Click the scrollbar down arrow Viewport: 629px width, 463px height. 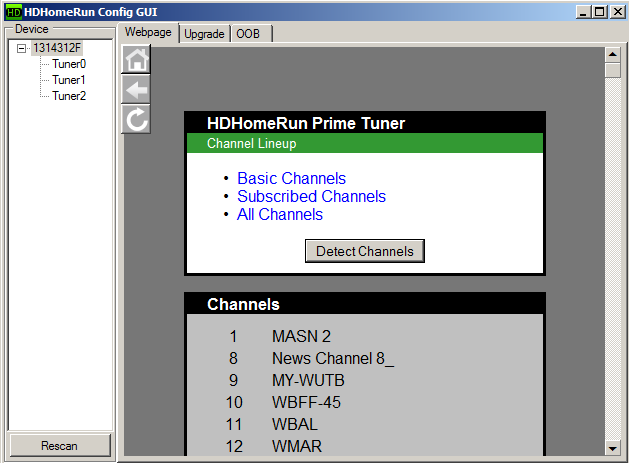613,448
